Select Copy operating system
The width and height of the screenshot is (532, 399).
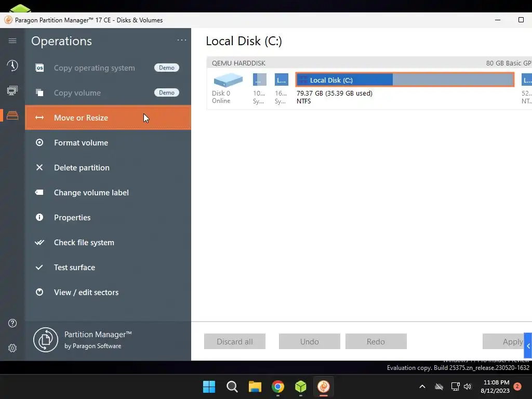click(108, 68)
